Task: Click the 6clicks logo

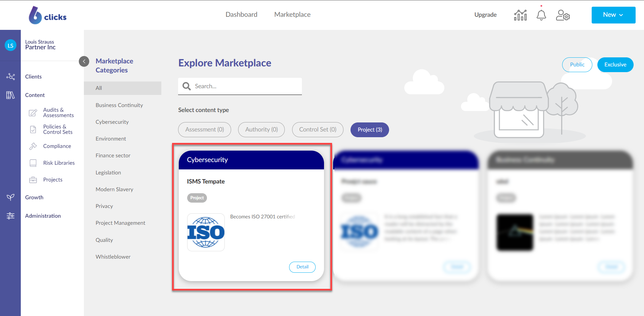Action: click(48, 15)
